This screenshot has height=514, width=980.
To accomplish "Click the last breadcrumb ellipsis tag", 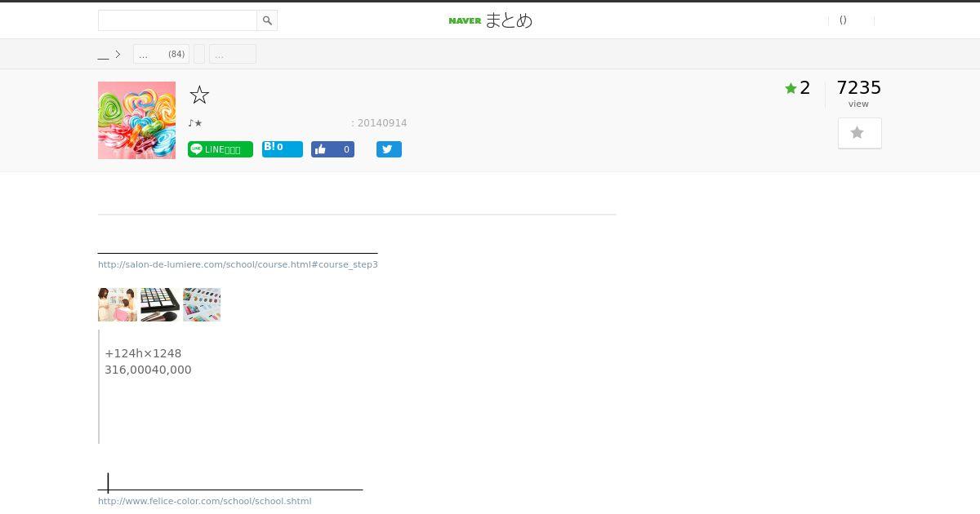I will [x=233, y=54].
